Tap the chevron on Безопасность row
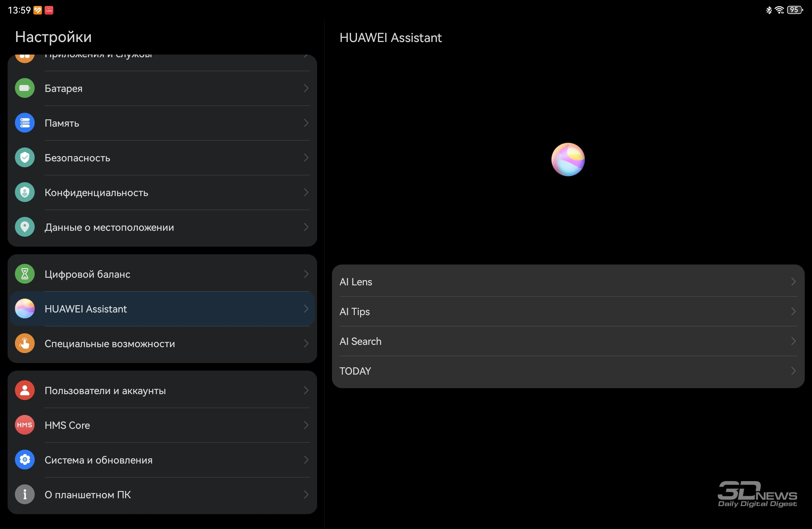 tap(306, 158)
